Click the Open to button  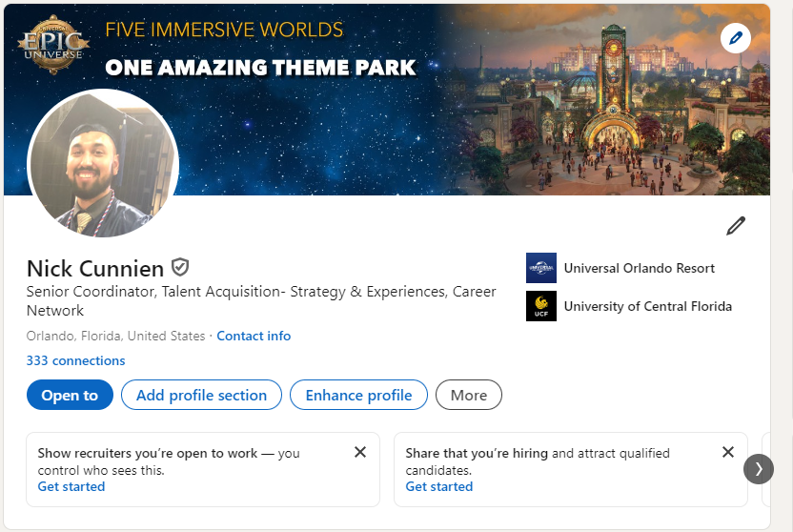[x=70, y=395]
